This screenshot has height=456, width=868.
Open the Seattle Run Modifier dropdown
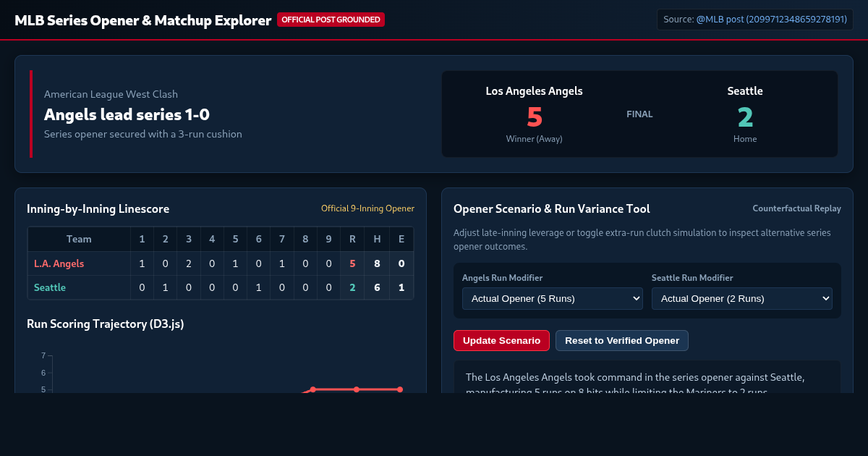click(742, 298)
